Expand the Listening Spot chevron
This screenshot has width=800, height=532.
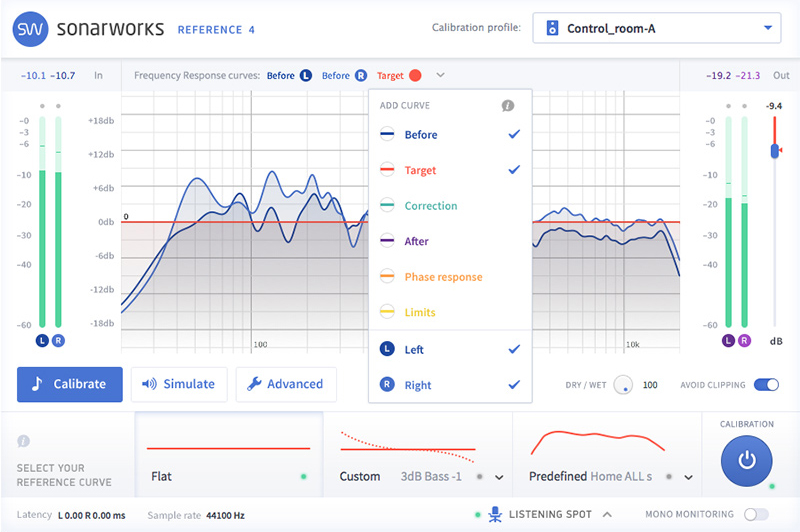(x=607, y=514)
